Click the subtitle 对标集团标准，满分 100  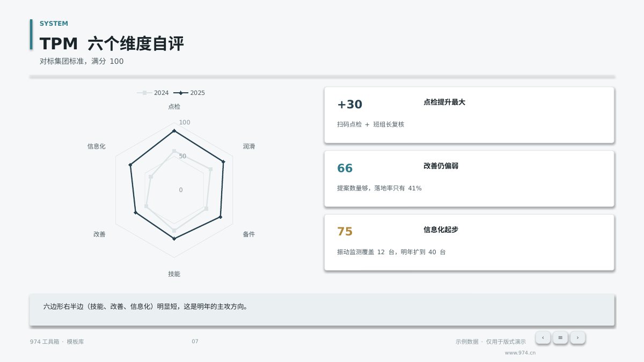82,61
